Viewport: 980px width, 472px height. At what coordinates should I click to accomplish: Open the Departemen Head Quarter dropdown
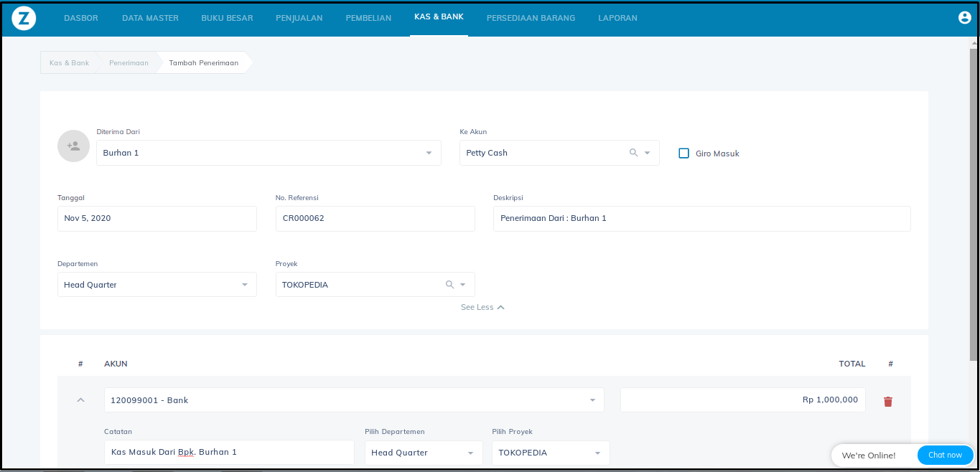(157, 285)
